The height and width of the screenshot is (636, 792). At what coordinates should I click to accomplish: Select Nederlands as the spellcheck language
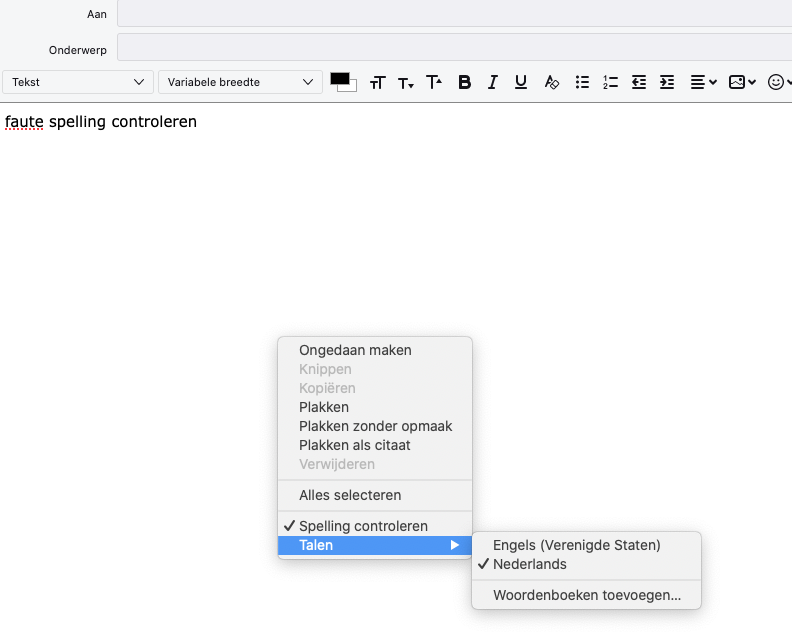[x=529, y=564]
